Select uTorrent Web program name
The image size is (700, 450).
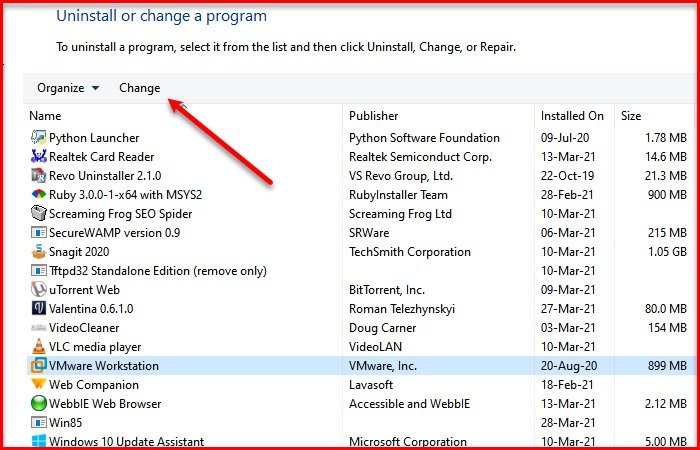click(x=84, y=290)
